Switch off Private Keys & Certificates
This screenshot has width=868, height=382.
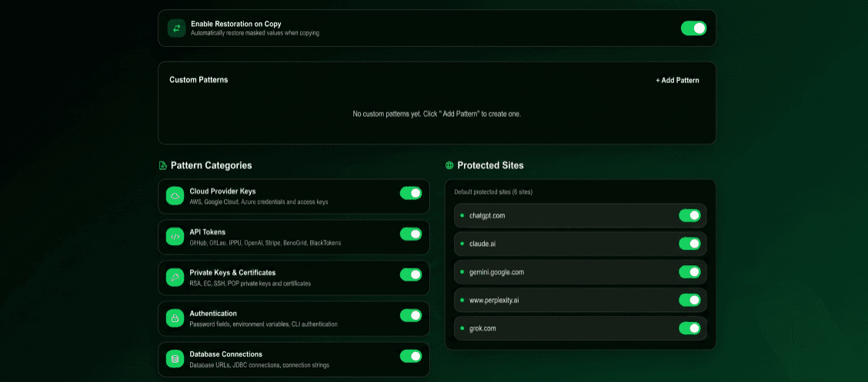[x=411, y=274]
